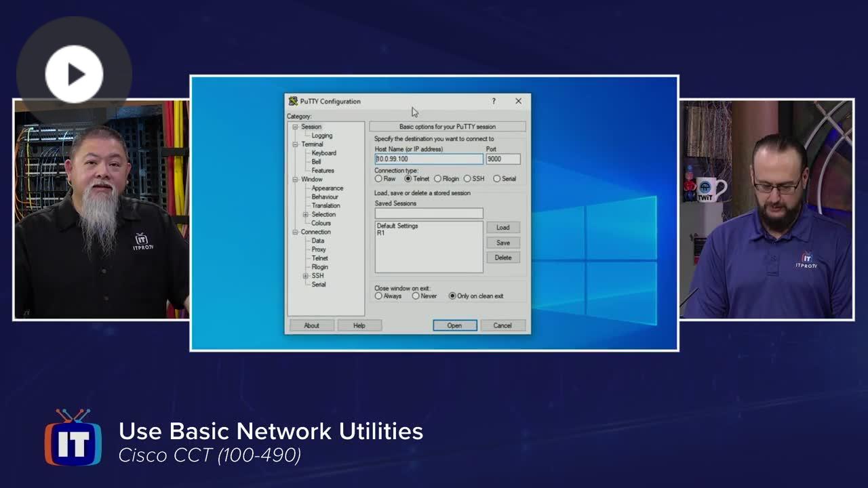Click the Saved Sessions name field
The height and width of the screenshot is (488, 868).
429,213
